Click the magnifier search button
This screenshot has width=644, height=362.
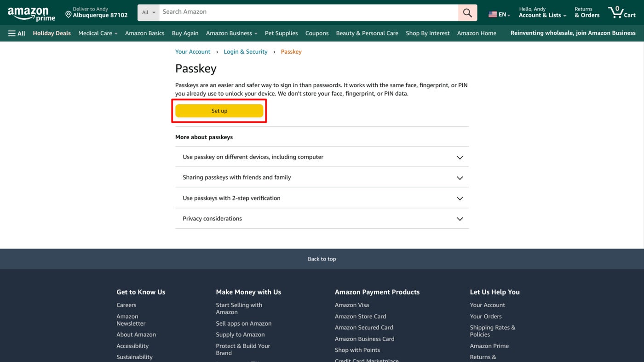click(467, 13)
